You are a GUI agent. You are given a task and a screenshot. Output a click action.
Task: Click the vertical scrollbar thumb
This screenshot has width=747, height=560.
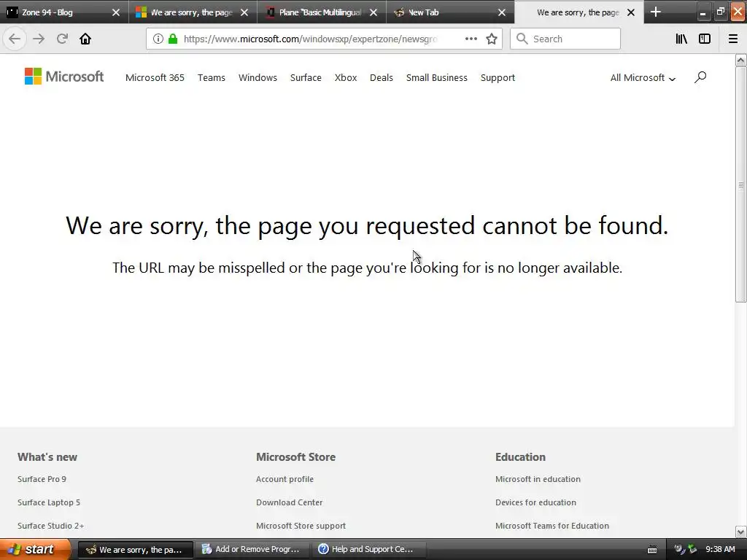tap(741, 184)
